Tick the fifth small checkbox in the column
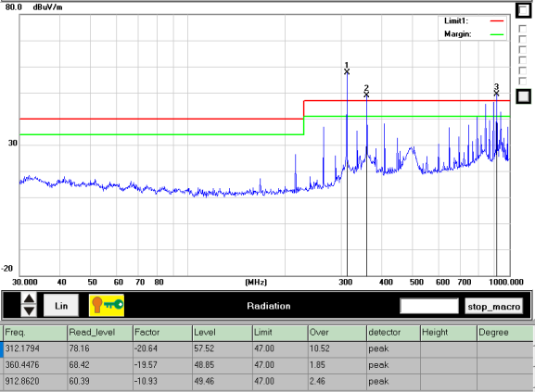 click(x=522, y=71)
